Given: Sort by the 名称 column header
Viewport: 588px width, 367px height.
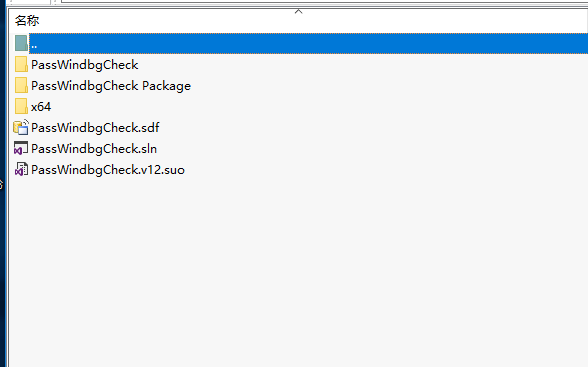Looking at the screenshot, I should [x=27, y=21].
